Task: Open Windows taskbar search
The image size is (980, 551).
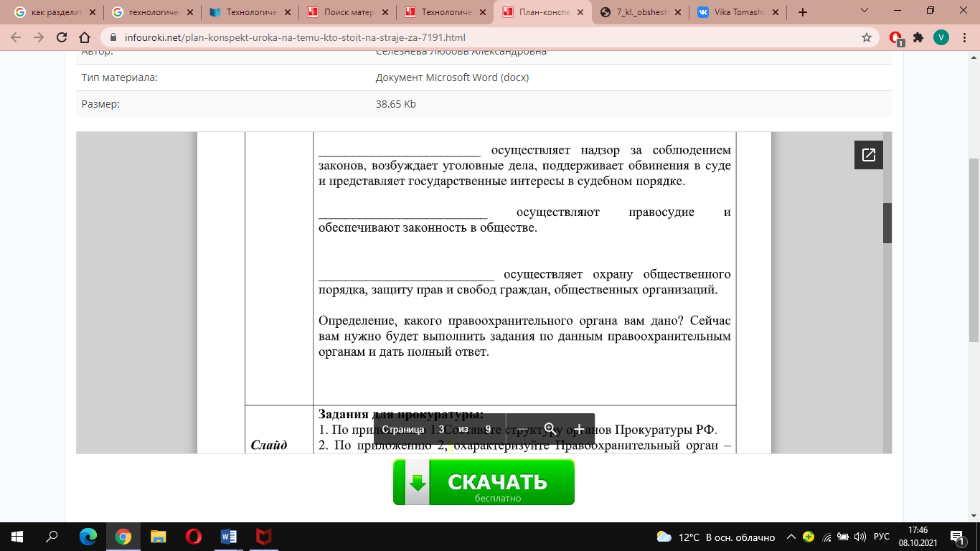Action: pos(52,537)
